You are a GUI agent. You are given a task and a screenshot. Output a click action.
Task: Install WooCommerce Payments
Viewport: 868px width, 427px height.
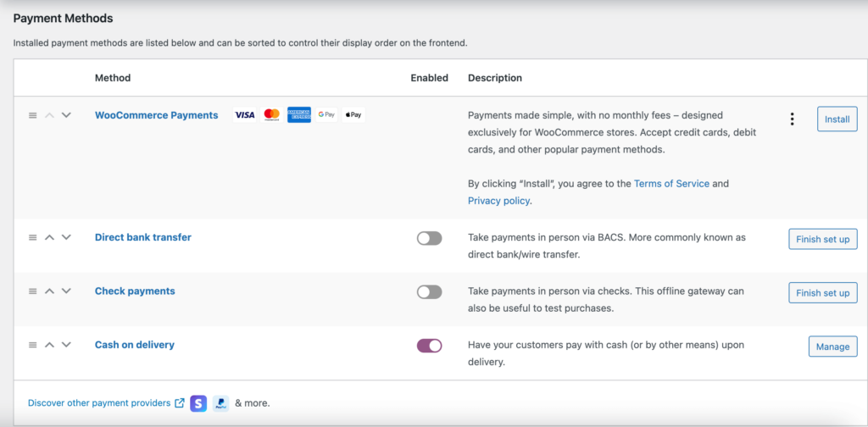[837, 119]
